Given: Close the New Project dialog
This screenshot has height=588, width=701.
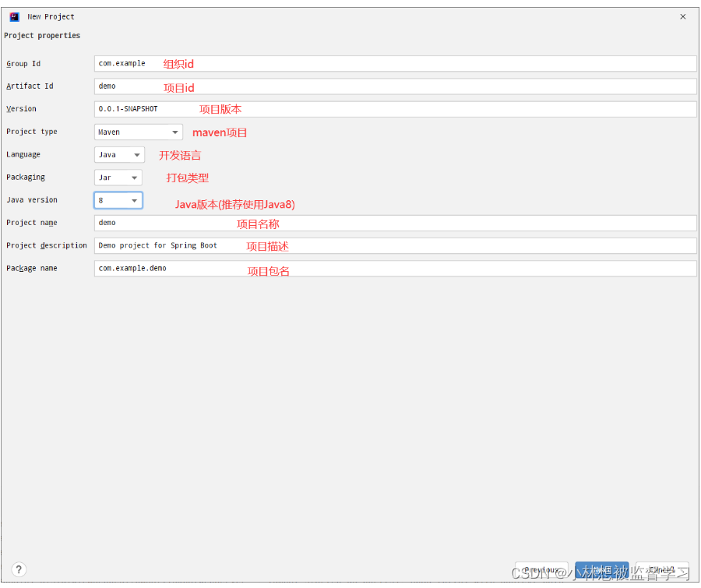Looking at the screenshot, I should coord(682,16).
